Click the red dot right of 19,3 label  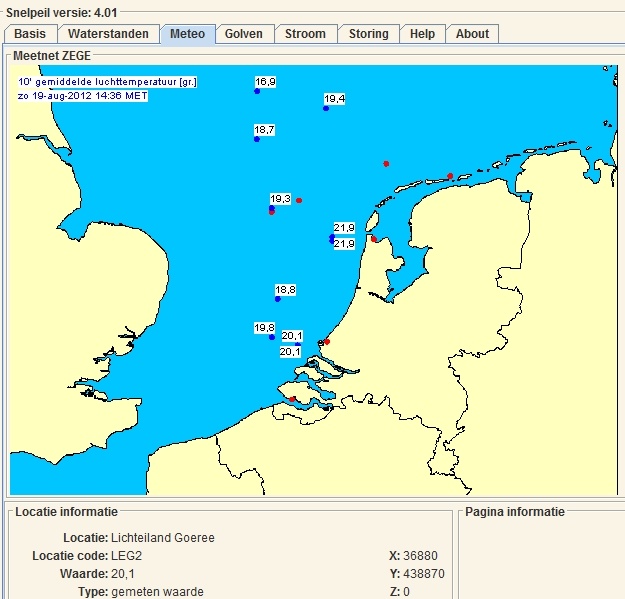point(299,200)
